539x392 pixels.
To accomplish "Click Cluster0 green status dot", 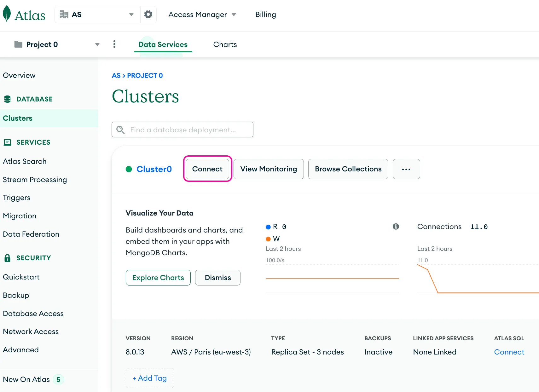I will pyautogui.click(x=129, y=169).
